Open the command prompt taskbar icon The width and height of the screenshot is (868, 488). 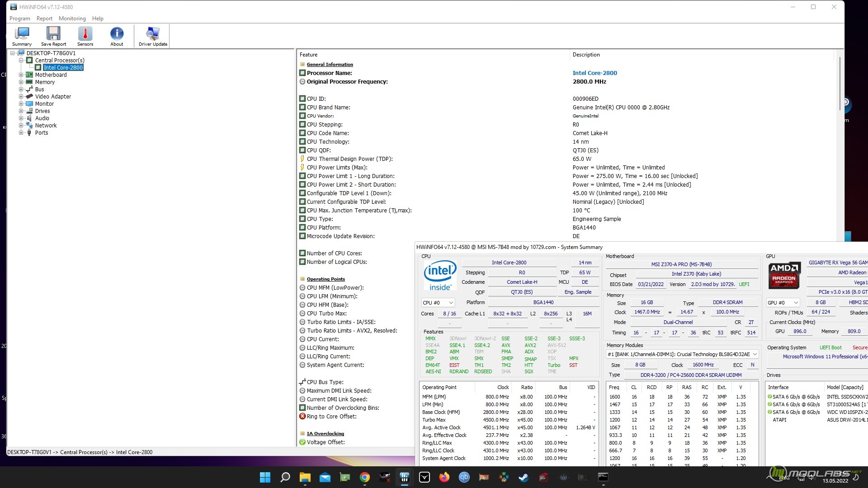[603, 477]
